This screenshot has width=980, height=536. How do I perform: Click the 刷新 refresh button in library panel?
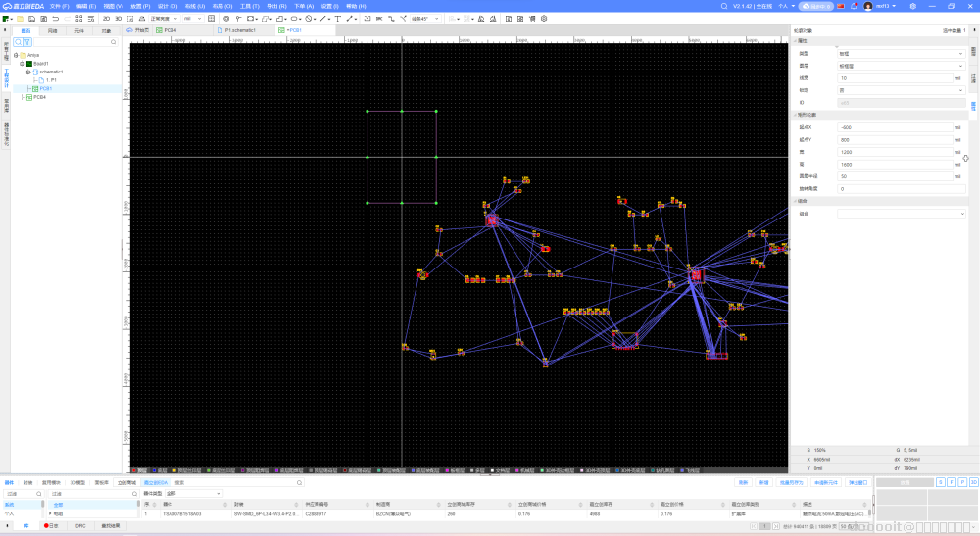click(x=743, y=482)
